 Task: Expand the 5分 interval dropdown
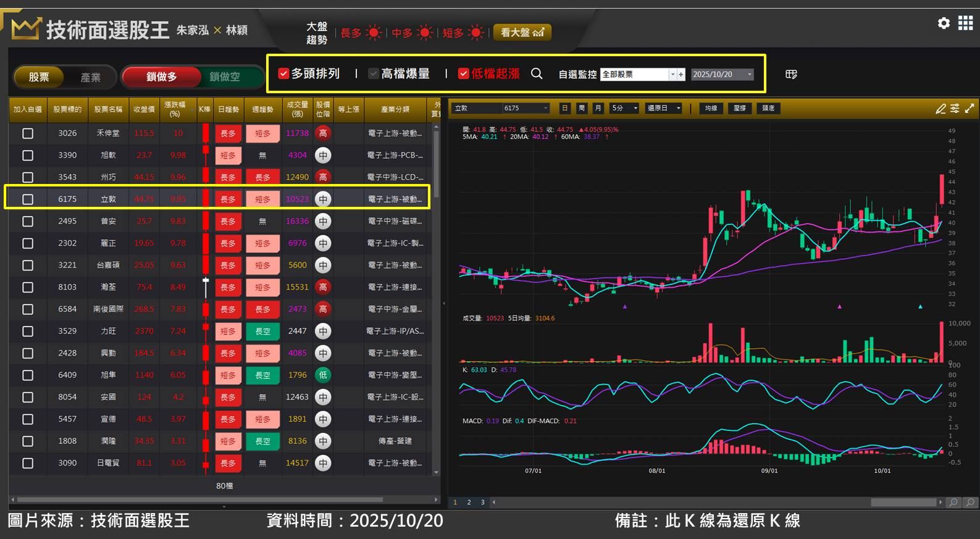click(x=635, y=109)
